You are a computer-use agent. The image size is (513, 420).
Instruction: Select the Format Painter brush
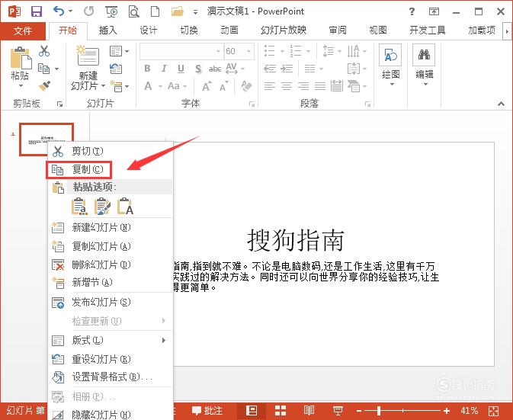coord(44,85)
